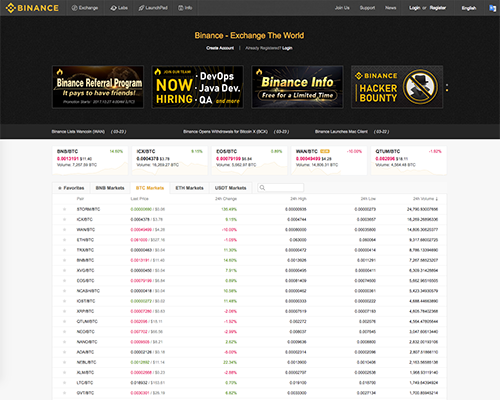Star the IOST/BTC pair

(64, 301)
